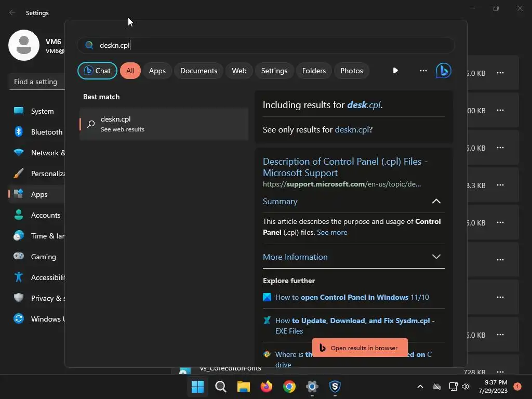Open the search panel three-dots options menu
Image resolution: width=532 pixels, height=399 pixels.
(x=423, y=71)
